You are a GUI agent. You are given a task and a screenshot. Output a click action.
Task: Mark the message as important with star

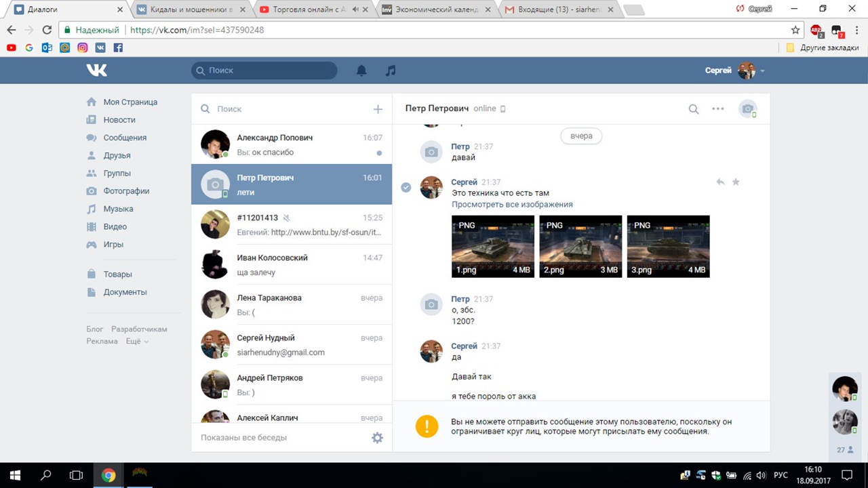tap(736, 182)
